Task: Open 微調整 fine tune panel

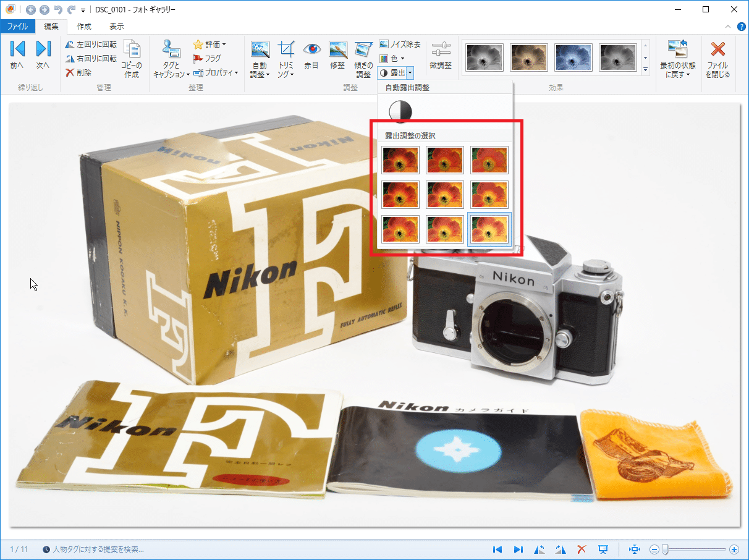Action: [x=441, y=55]
